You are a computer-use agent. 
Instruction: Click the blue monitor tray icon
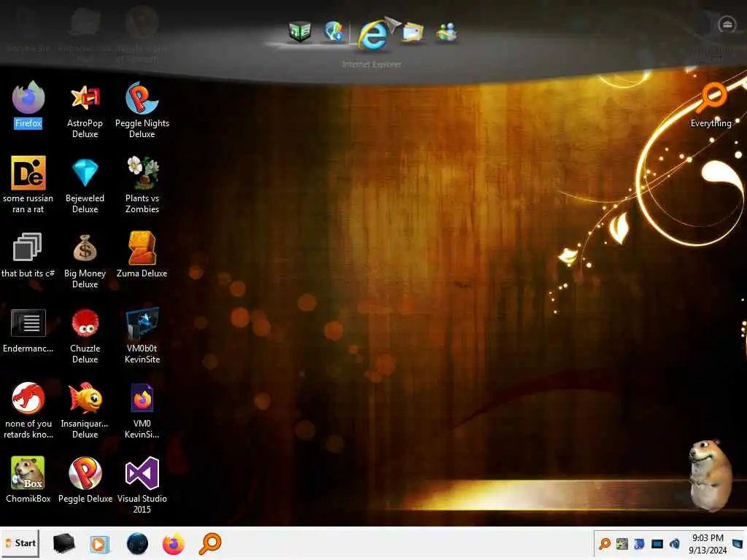point(657,544)
